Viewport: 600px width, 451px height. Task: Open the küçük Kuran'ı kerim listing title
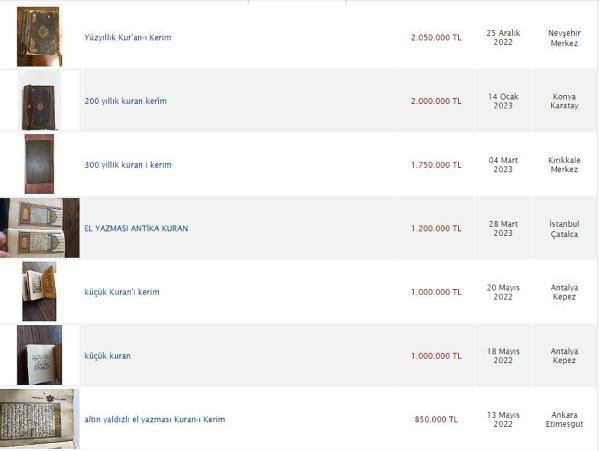pos(122,292)
